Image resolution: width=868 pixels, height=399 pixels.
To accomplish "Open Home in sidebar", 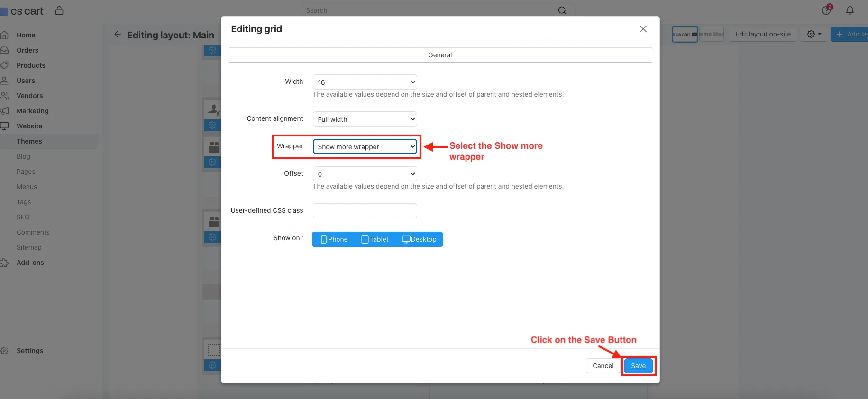I will (x=26, y=35).
